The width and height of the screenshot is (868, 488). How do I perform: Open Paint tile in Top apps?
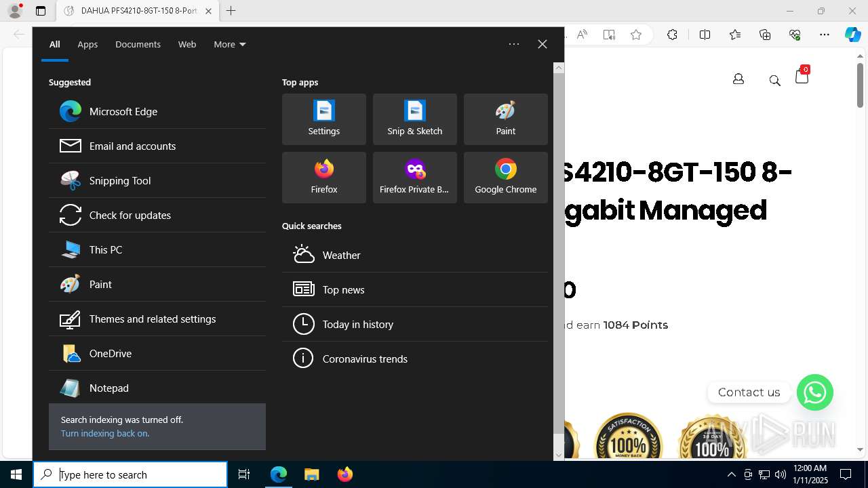point(506,119)
